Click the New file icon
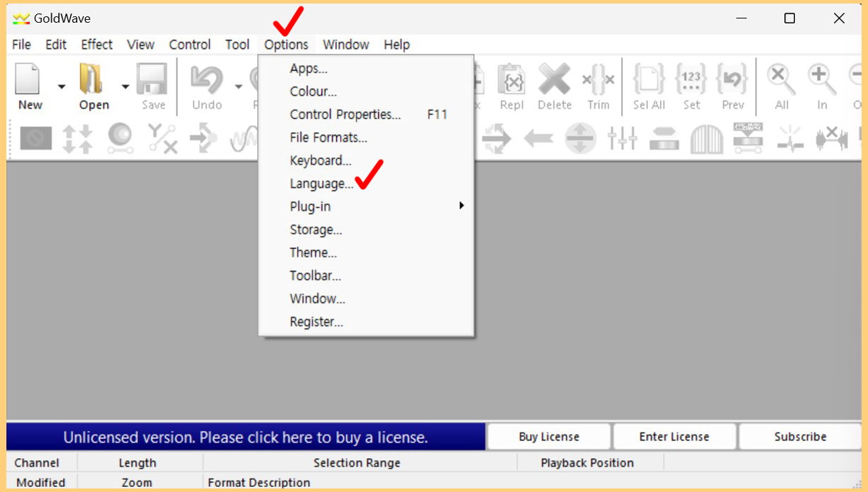This screenshot has height=492, width=868. [x=28, y=79]
